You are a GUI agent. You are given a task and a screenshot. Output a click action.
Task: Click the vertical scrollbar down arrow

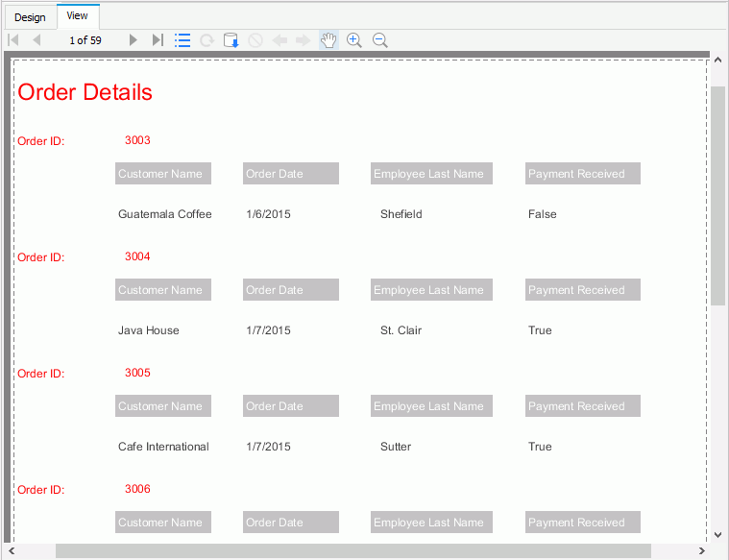click(717, 534)
